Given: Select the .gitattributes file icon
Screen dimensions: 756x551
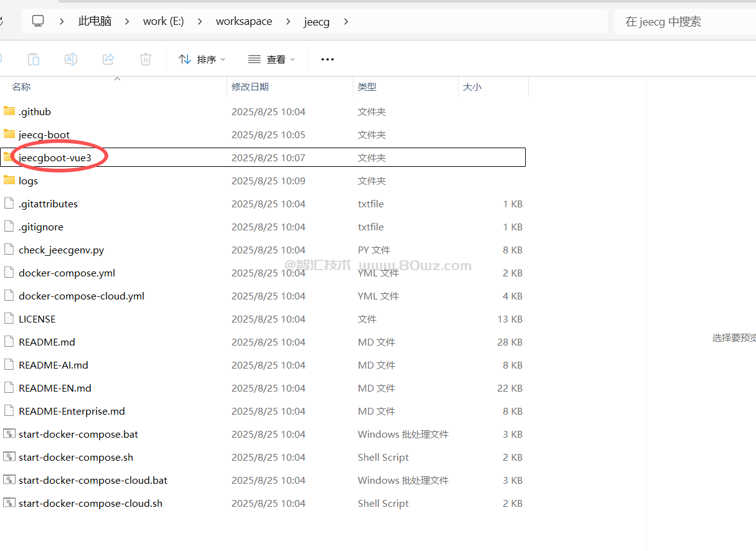Looking at the screenshot, I should pos(9,204).
